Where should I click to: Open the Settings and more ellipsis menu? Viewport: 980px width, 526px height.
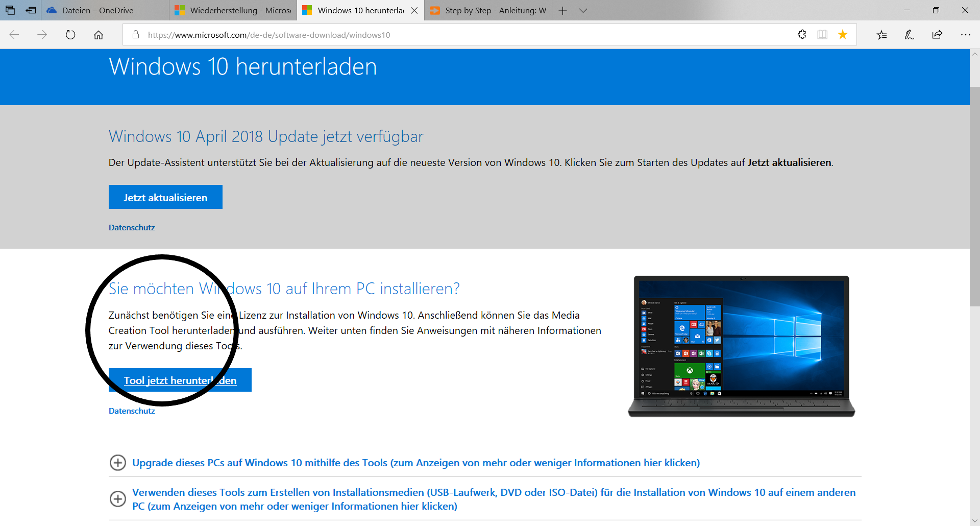point(965,35)
